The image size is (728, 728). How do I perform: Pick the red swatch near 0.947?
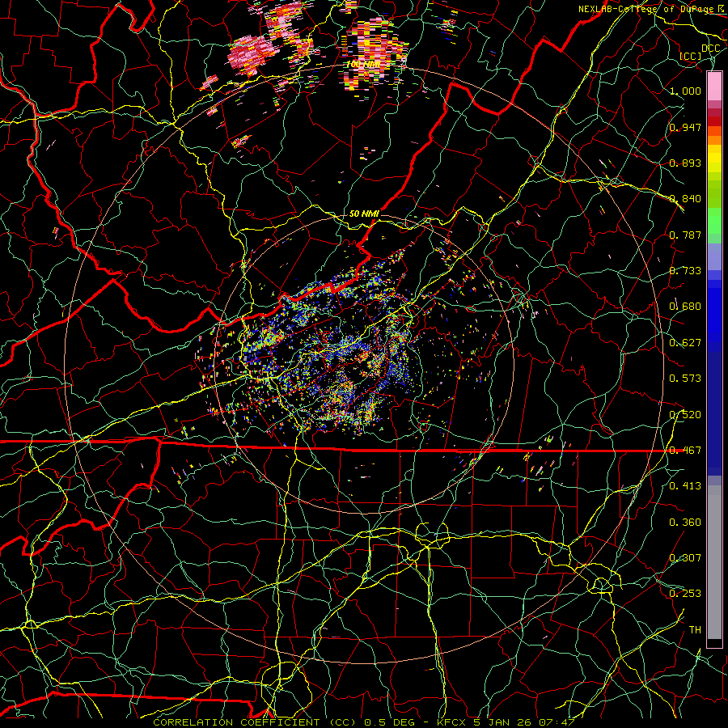click(x=714, y=121)
